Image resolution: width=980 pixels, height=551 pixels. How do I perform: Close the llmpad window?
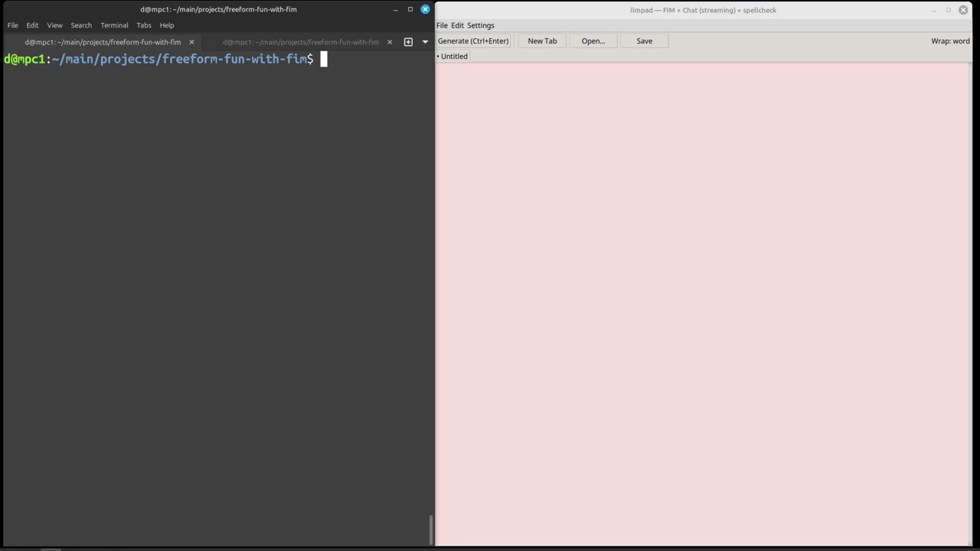click(x=964, y=10)
